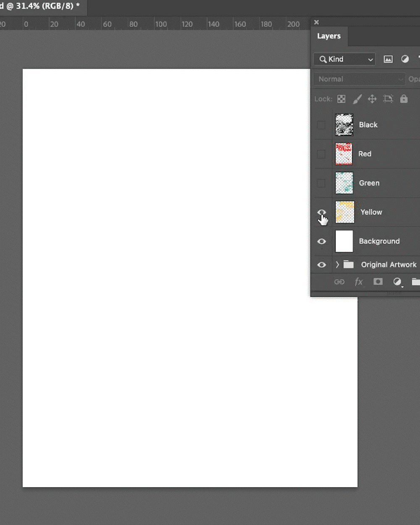Select the Green layer by name
Image resolution: width=420 pixels, height=525 pixels.
pos(369,183)
